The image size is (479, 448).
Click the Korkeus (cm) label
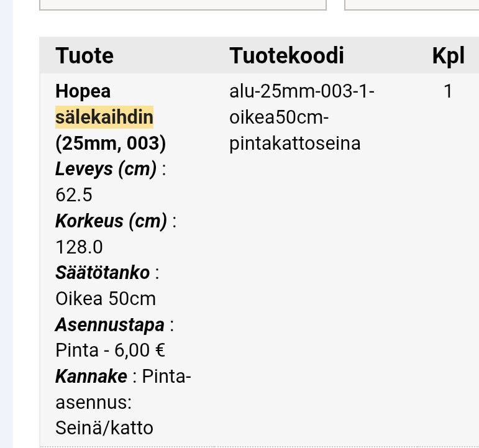(111, 221)
